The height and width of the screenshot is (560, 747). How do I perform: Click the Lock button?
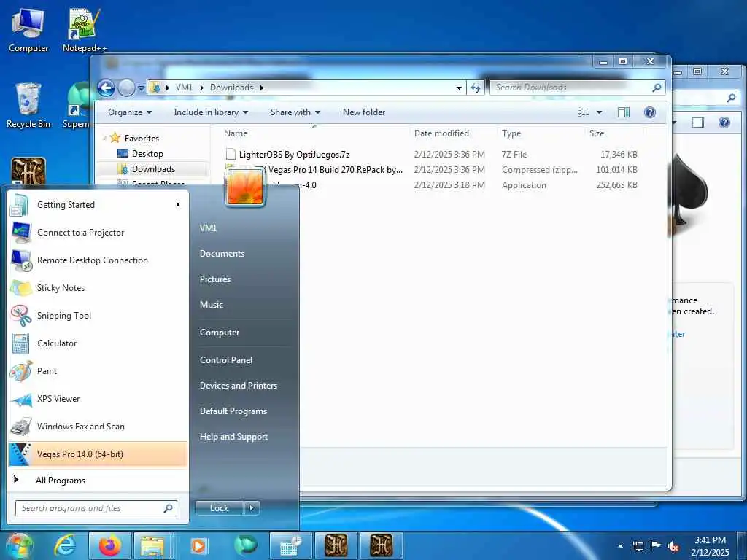219,508
